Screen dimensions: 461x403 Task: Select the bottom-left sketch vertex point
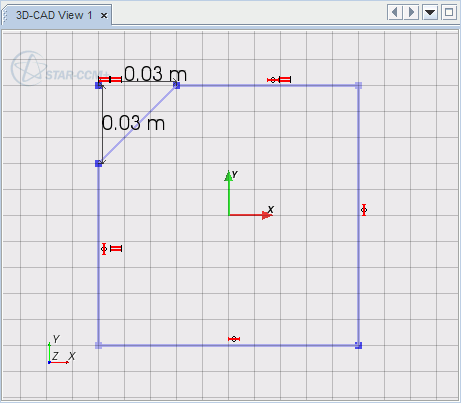tap(98, 345)
